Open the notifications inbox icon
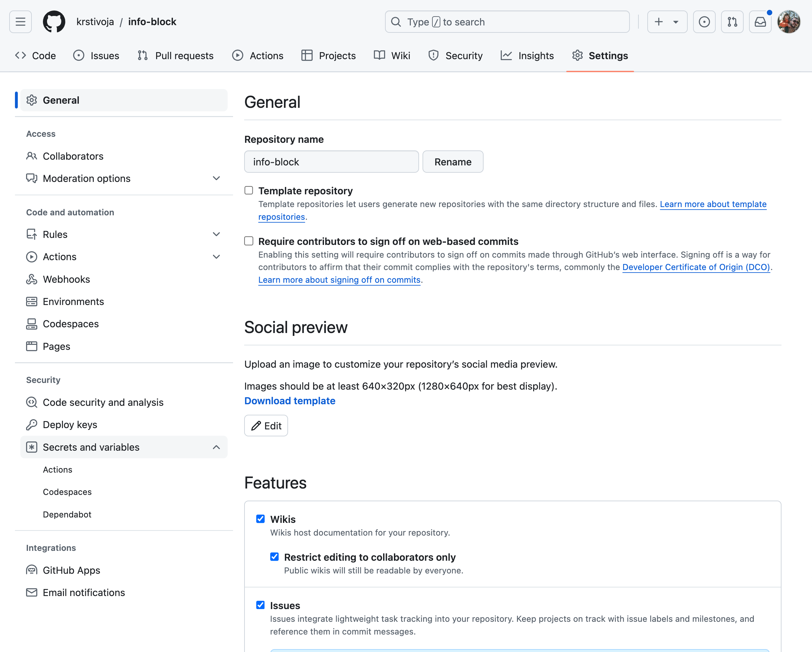This screenshot has width=812, height=652. [x=760, y=22]
